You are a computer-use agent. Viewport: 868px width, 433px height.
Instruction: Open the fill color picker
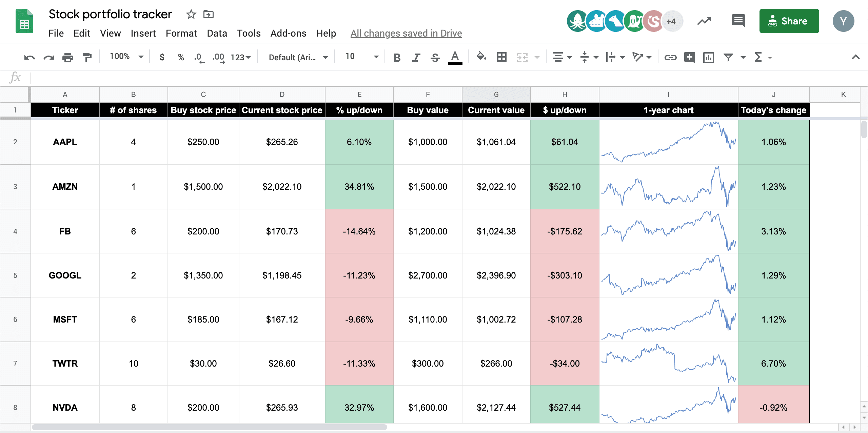click(481, 57)
